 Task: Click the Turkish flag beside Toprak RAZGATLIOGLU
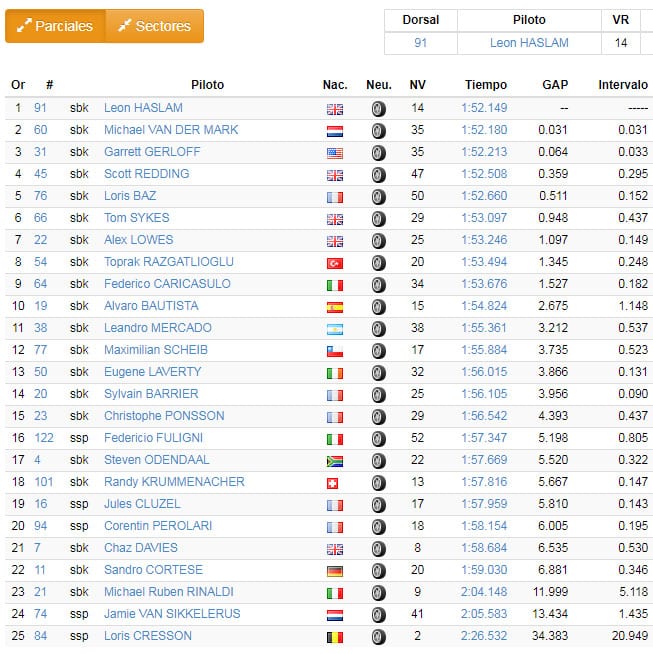coord(335,263)
